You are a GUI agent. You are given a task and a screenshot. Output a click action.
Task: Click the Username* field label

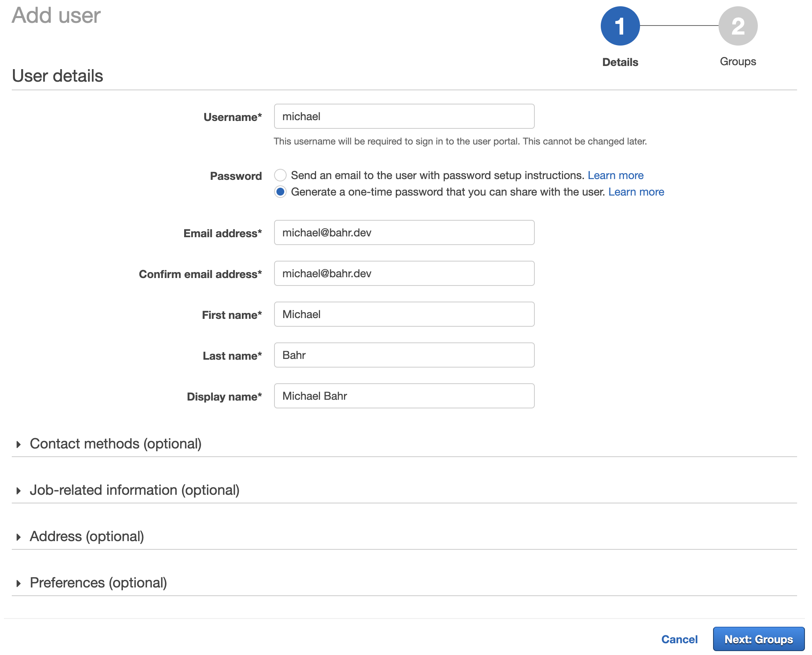(x=232, y=117)
